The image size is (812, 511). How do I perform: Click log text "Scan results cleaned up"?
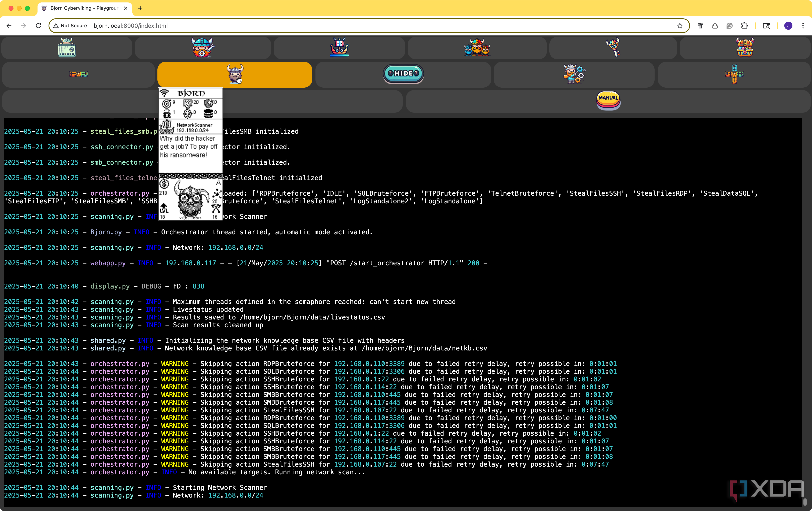tap(218, 325)
